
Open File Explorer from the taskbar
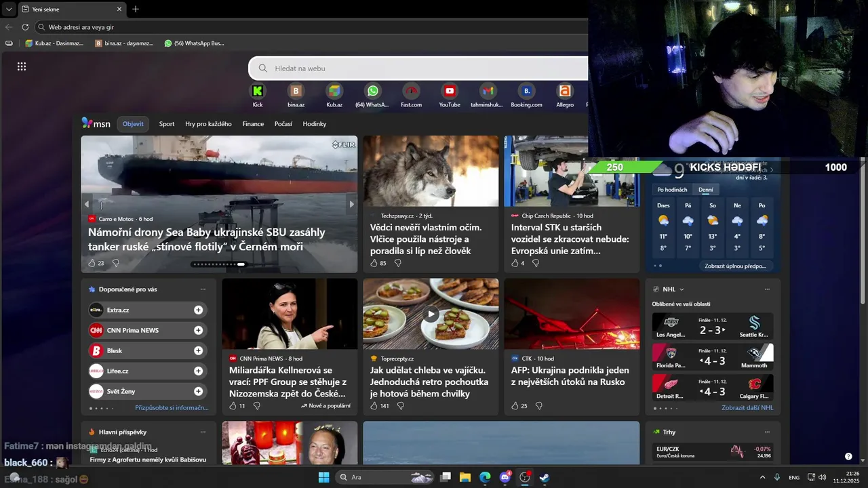465,477
